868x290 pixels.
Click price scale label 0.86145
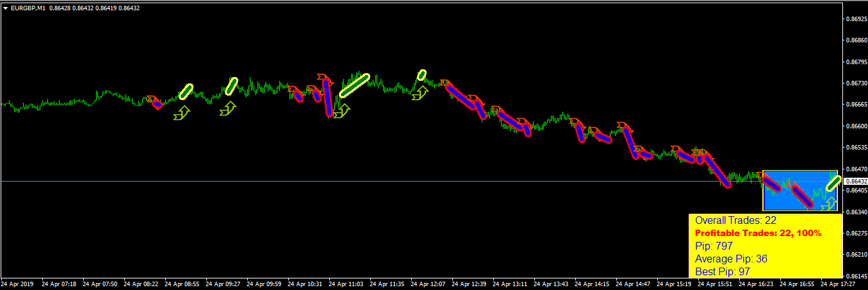(856, 275)
